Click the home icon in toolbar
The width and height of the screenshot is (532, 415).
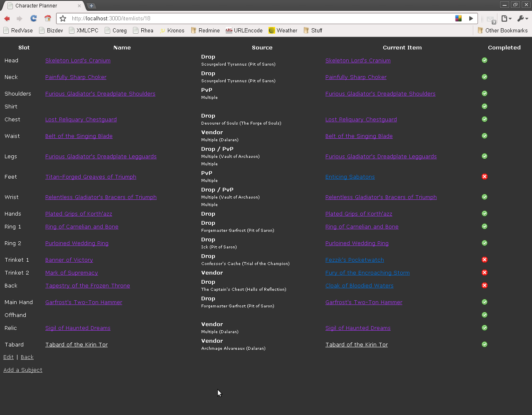[x=48, y=19]
